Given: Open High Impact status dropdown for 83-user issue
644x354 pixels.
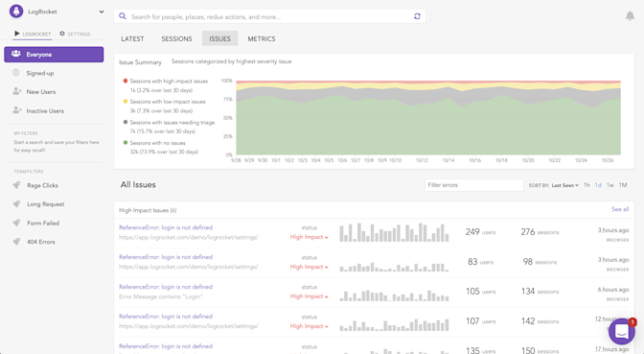Looking at the screenshot, I should 310,267.
